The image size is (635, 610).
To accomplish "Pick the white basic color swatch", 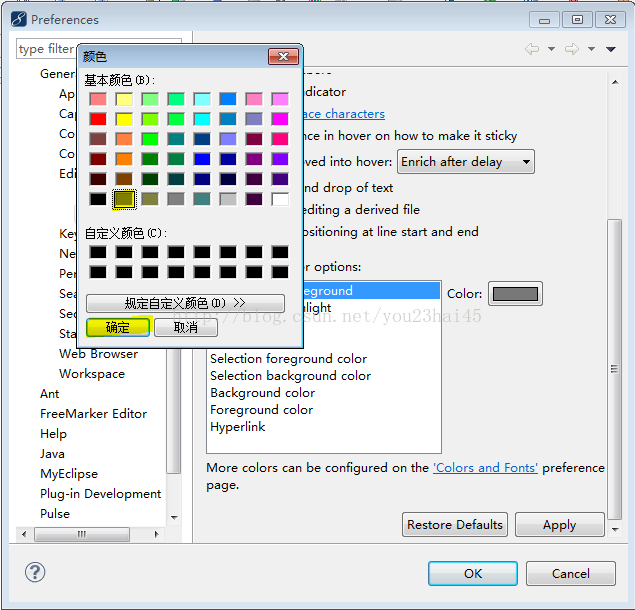I will 280,199.
